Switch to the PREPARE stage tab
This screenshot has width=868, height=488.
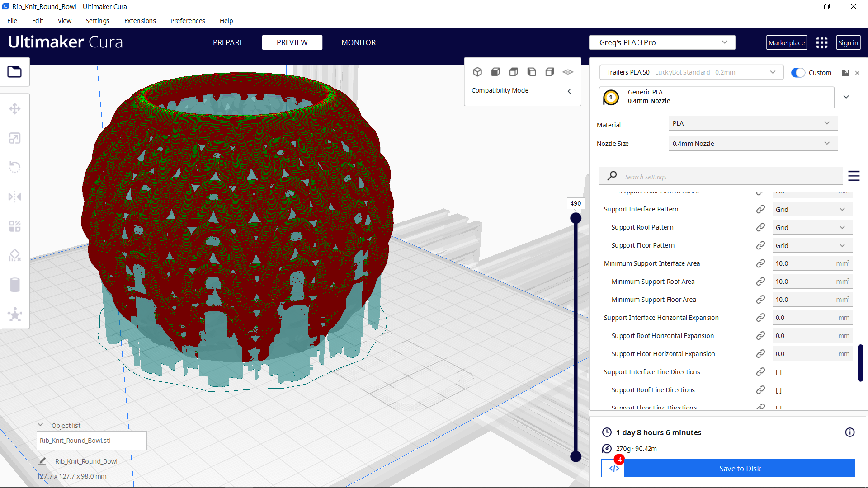(x=228, y=42)
